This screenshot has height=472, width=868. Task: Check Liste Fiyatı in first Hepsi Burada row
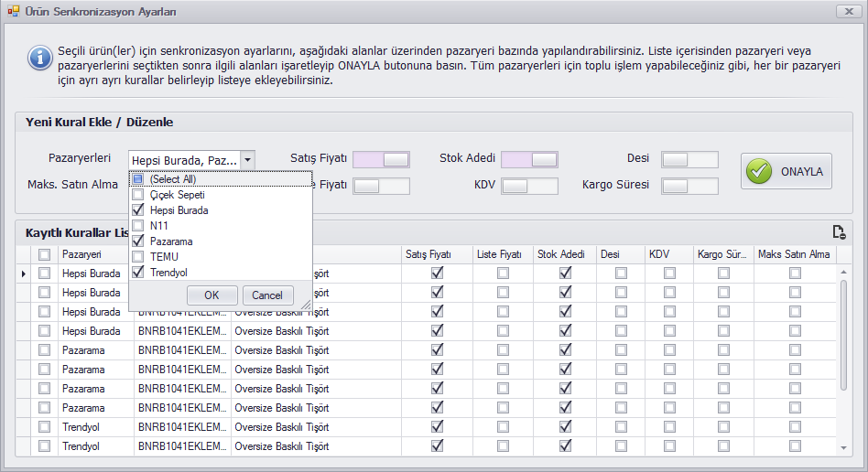503,274
